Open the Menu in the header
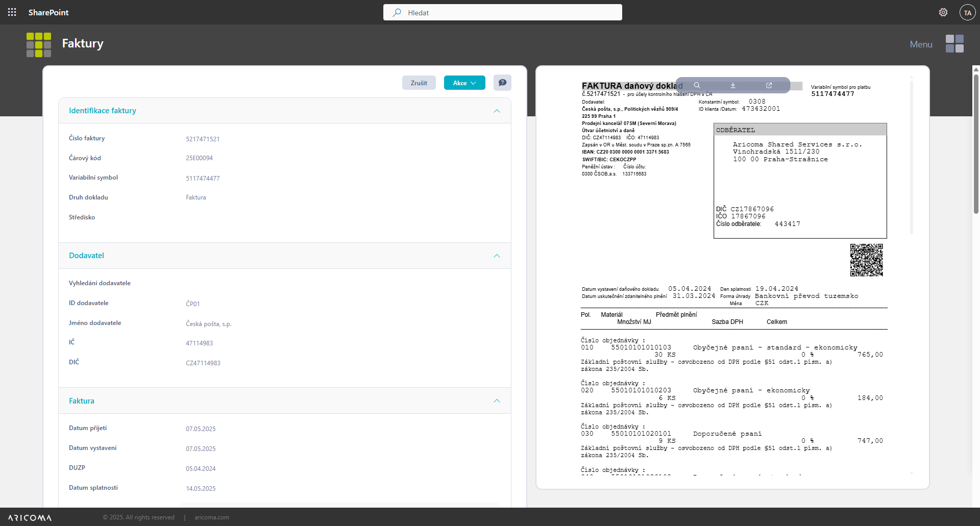The image size is (980, 526). pos(921,44)
